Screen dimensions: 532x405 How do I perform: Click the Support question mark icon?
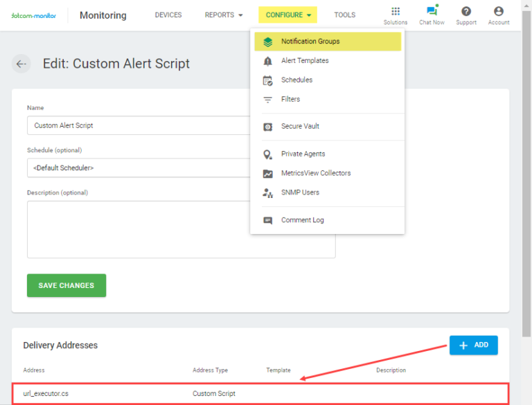(x=466, y=12)
